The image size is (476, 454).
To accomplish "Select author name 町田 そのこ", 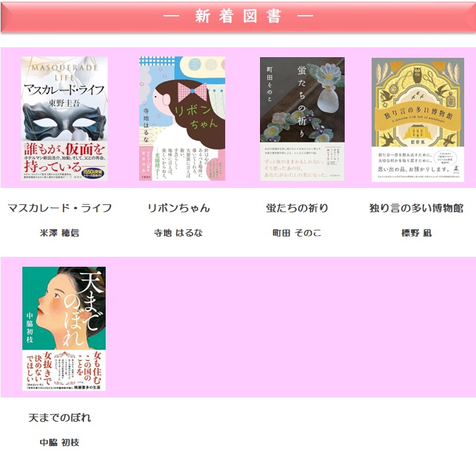I will pos(297,233).
